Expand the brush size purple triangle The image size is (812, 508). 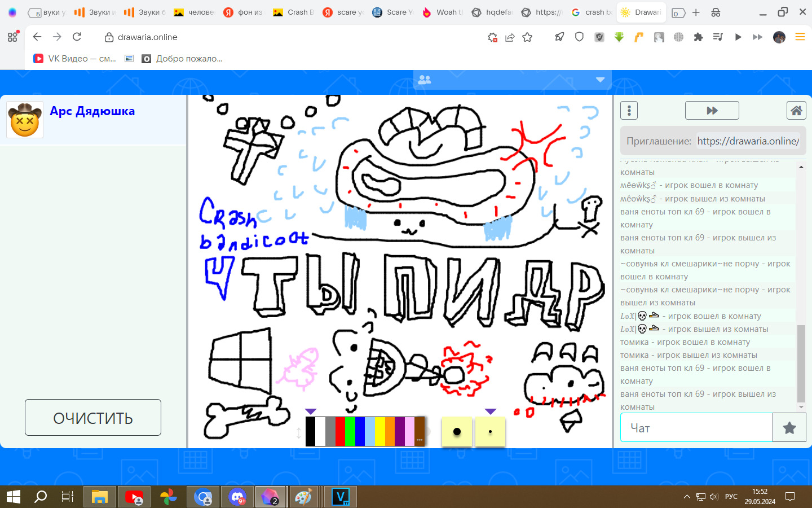tap(490, 411)
